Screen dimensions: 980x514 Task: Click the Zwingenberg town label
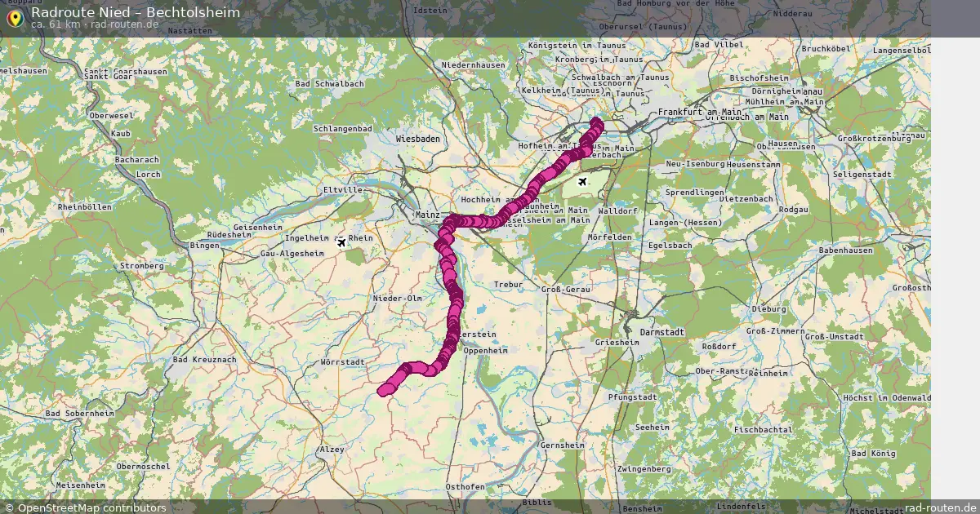pyautogui.click(x=644, y=469)
